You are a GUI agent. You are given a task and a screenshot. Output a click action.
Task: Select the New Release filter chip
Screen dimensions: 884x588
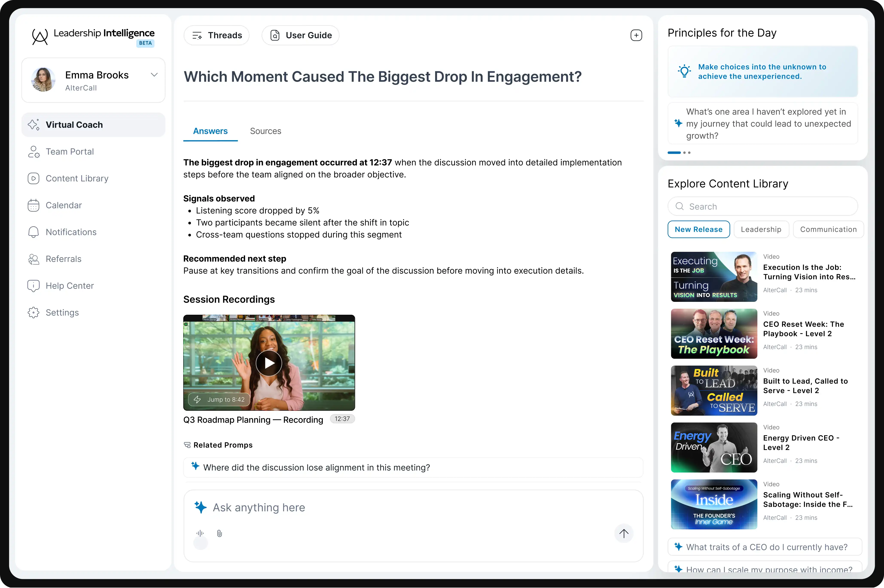698,229
